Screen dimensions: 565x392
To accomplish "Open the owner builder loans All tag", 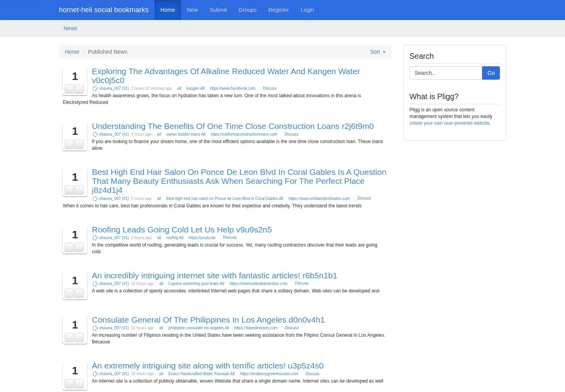I will [x=186, y=134].
